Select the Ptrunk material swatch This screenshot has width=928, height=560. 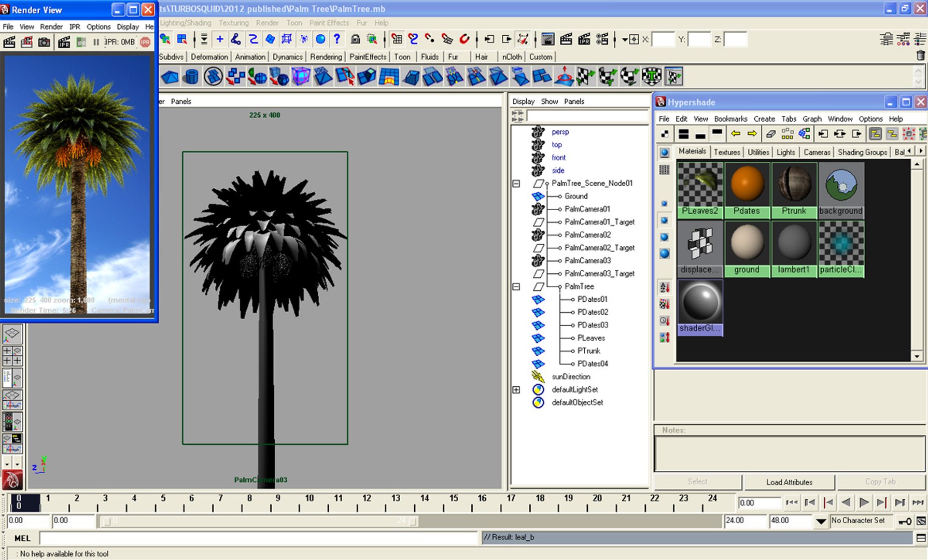coord(794,189)
